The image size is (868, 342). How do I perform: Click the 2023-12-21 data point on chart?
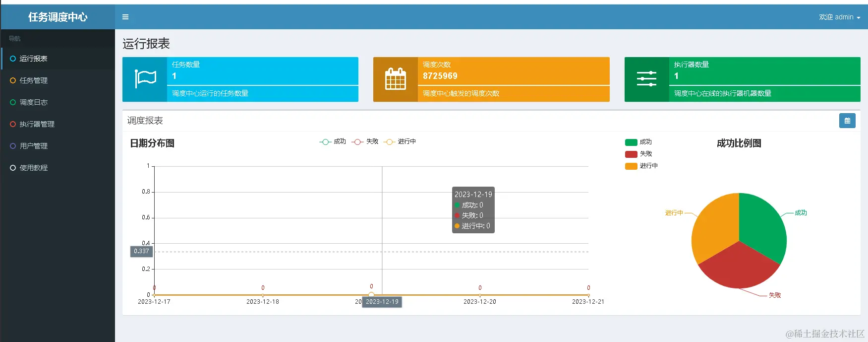coord(588,295)
